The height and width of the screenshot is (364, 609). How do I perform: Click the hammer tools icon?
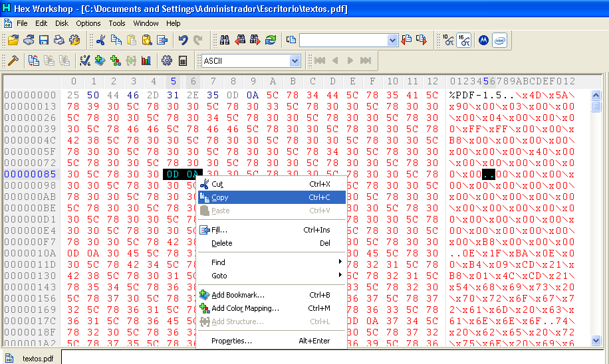tap(13, 60)
